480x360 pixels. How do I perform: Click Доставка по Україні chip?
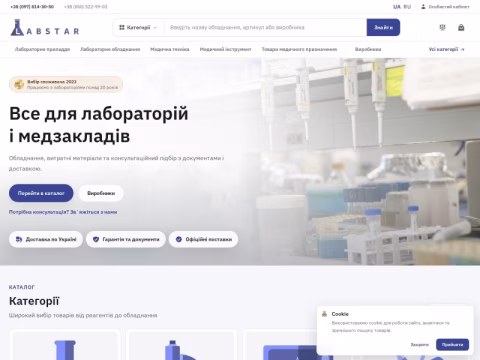pos(46,239)
